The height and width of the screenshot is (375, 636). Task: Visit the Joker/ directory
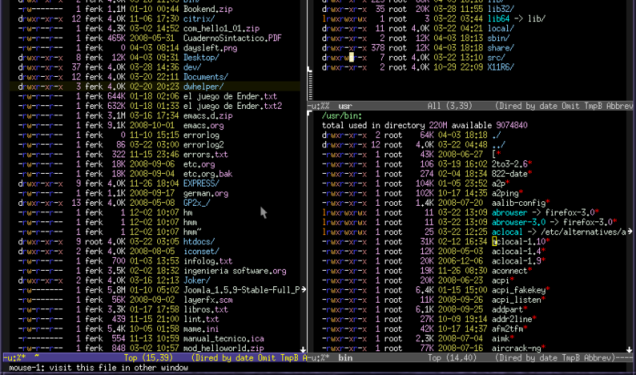[x=196, y=281]
